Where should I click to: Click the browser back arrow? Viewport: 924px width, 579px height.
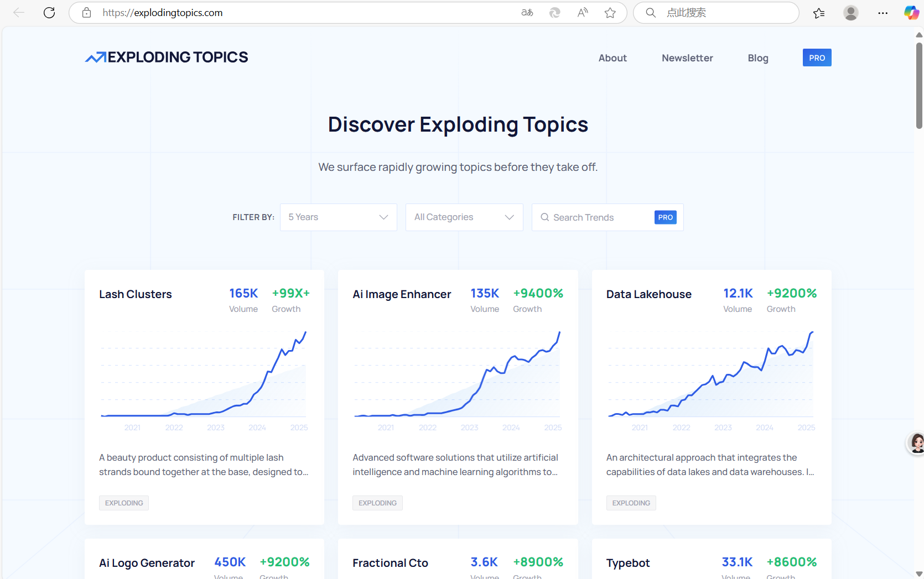(x=19, y=13)
